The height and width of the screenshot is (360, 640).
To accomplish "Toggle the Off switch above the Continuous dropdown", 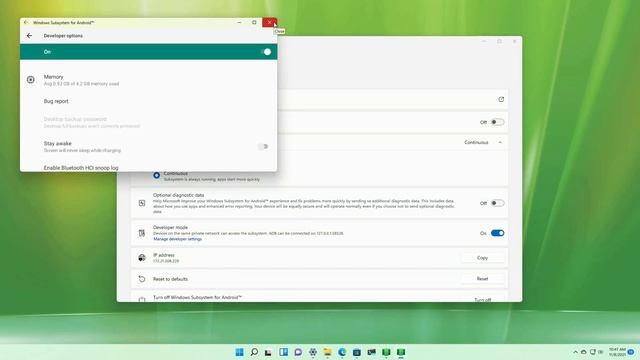I will [x=497, y=122].
